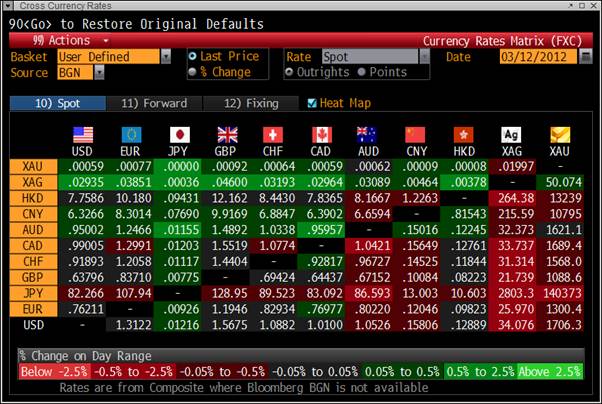This screenshot has width=602, height=404.
Task: Click the British flag above GBP
Action: coord(226,135)
